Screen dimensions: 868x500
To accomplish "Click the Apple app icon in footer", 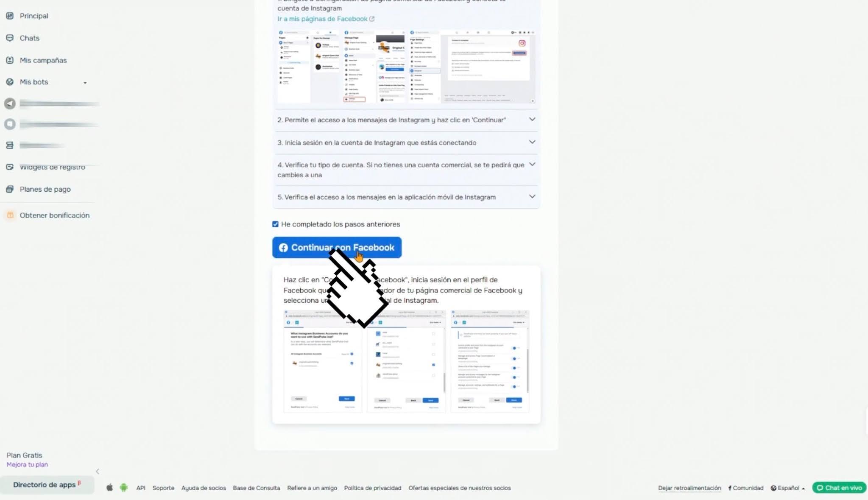I will (x=109, y=488).
